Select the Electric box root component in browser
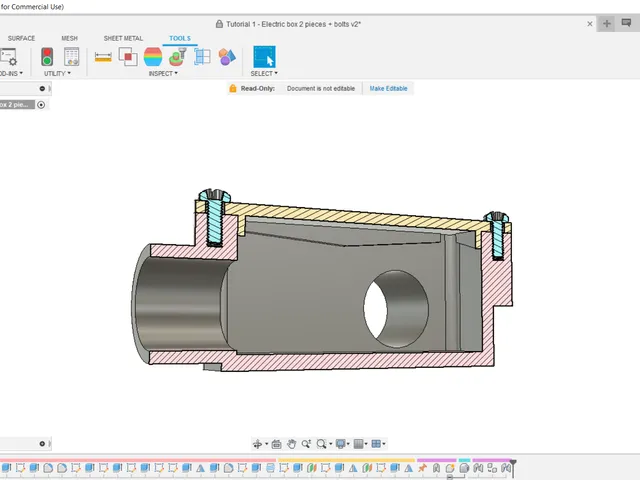This screenshot has width=640, height=480. [17, 105]
